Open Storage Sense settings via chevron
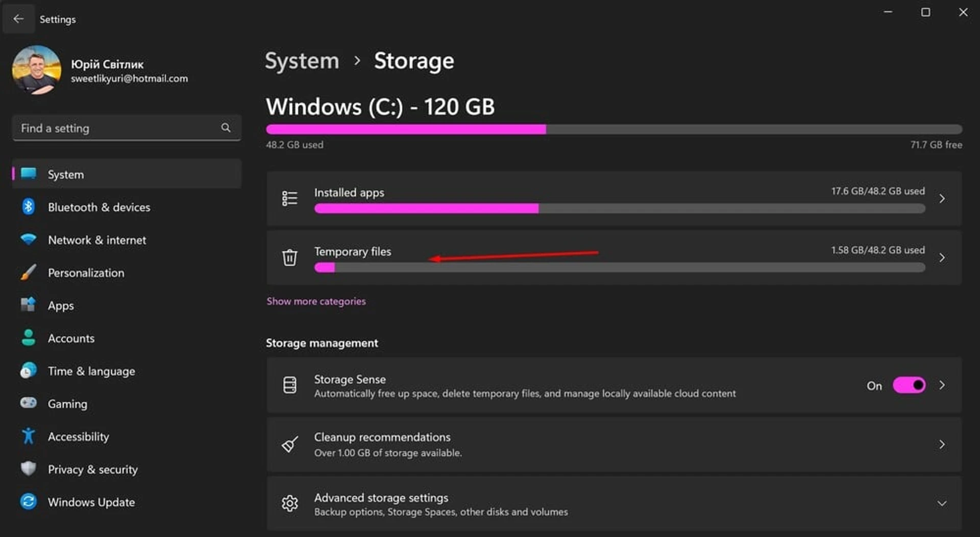Image resolution: width=980 pixels, height=537 pixels. coord(942,385)
